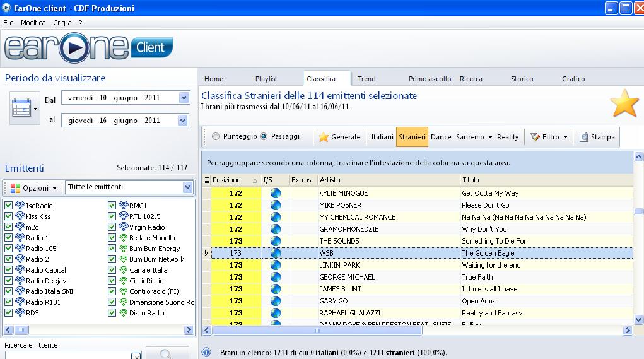Click the IsoRadio antenna icon

tap(20, 205)
